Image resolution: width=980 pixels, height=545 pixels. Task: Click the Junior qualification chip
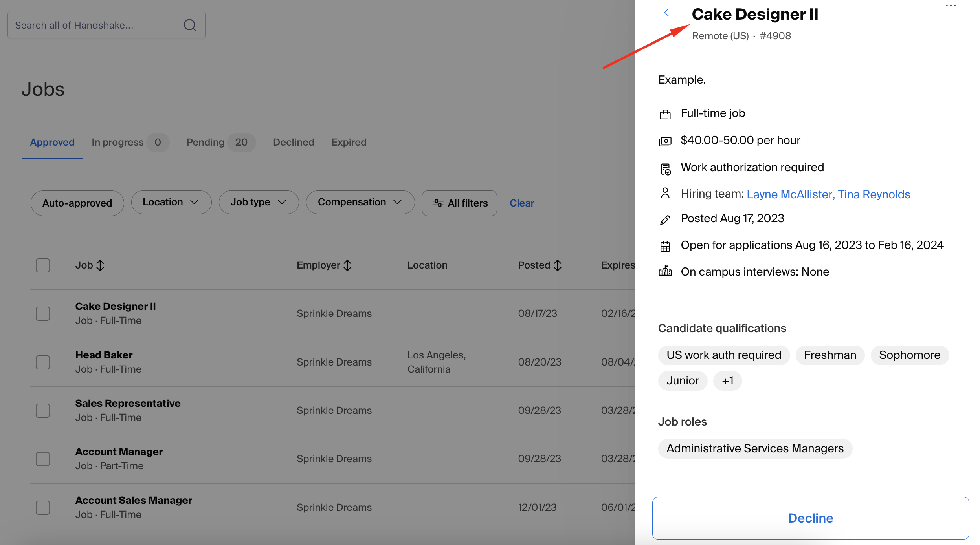point(683,380)
